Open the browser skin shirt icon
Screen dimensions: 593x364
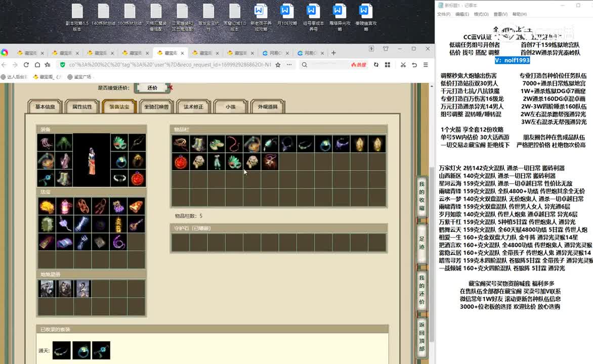[386, 49]
